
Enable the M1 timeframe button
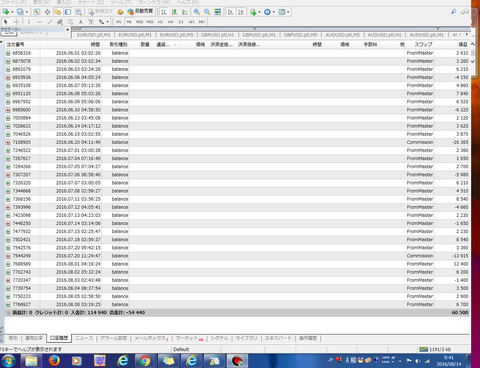(x=119, y=22)
